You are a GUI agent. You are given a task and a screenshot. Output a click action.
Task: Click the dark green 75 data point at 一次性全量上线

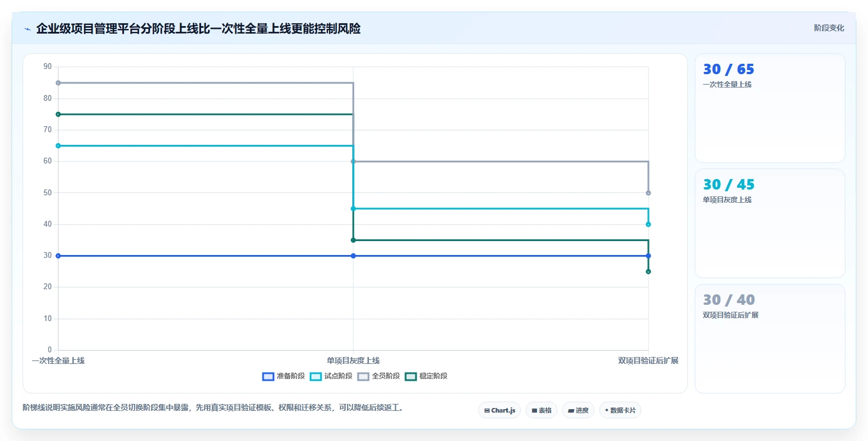(x=58, y=114)
